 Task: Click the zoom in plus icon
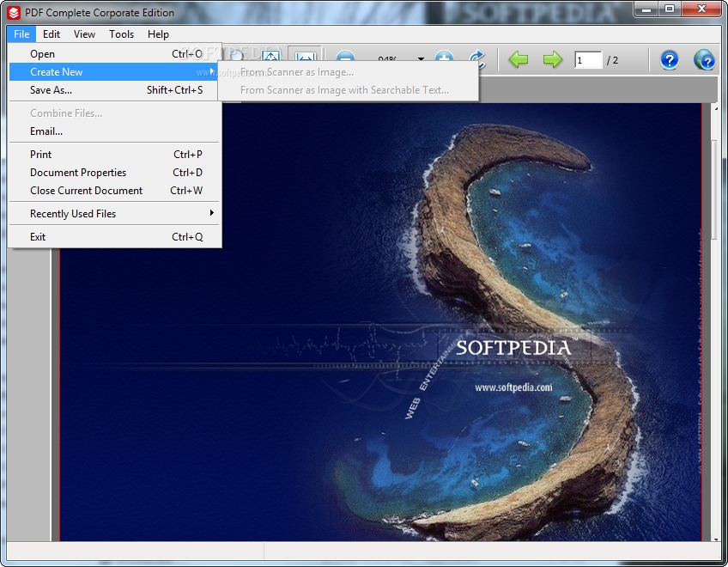(x=444, y=57)
